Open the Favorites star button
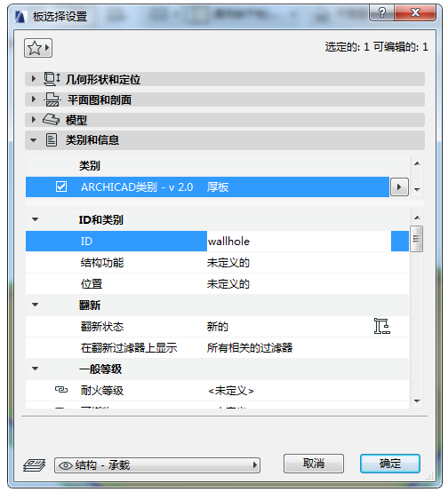This screenshot has height=492, width=448. coord(38,48)
